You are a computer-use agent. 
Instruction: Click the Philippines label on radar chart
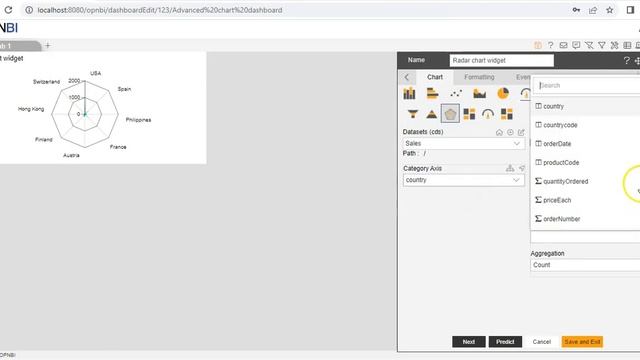138,120
